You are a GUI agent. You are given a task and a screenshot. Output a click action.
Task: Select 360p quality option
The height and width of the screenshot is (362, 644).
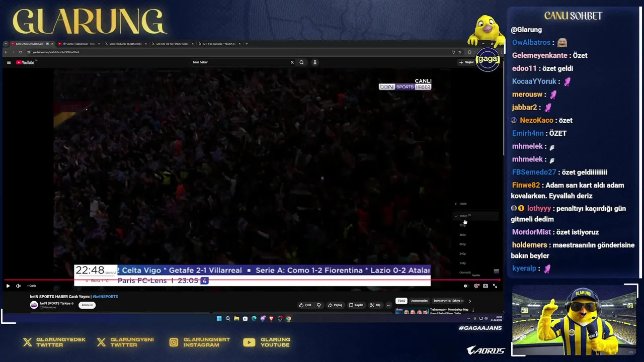point(476,244)
